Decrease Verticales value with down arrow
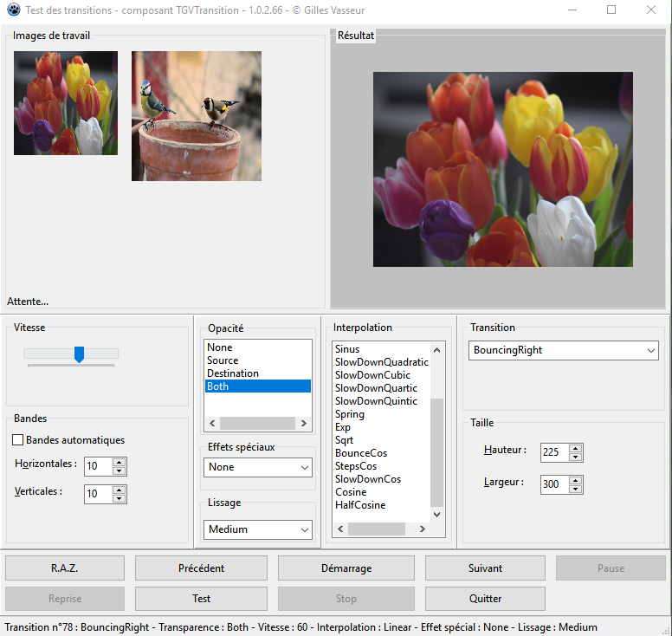The image size is (672, 636). pyautogui.click(x=120, y=498)
